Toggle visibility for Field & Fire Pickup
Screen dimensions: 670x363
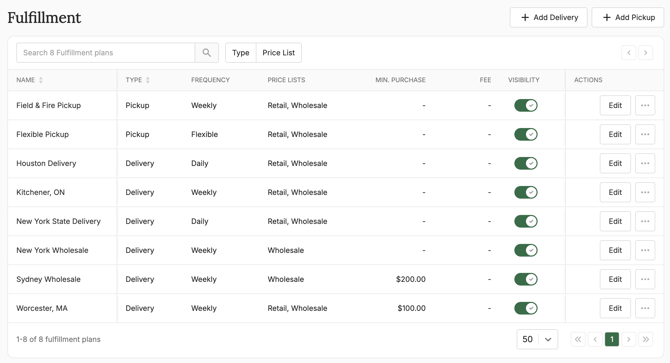pos(526,105)
